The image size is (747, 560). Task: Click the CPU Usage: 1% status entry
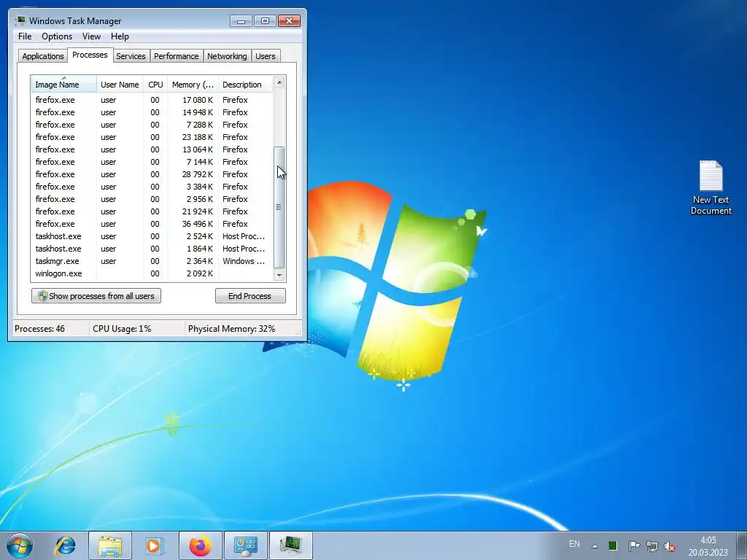(x=122, y=329)
